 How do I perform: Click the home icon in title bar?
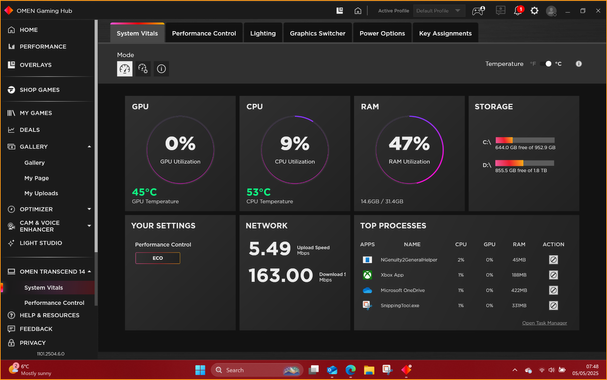(x=358, y=11)
